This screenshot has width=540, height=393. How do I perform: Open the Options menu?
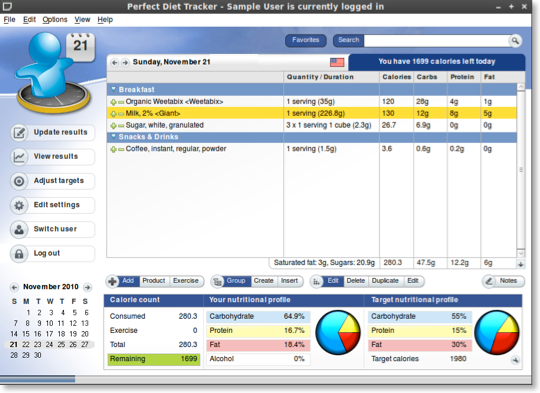pyautogui.click(x=55, y=20)
